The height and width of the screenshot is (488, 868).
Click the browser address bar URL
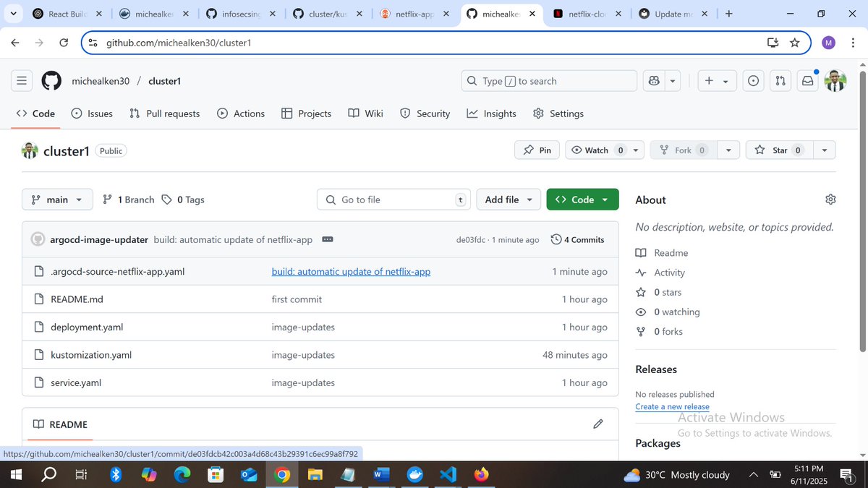[179, 43]
